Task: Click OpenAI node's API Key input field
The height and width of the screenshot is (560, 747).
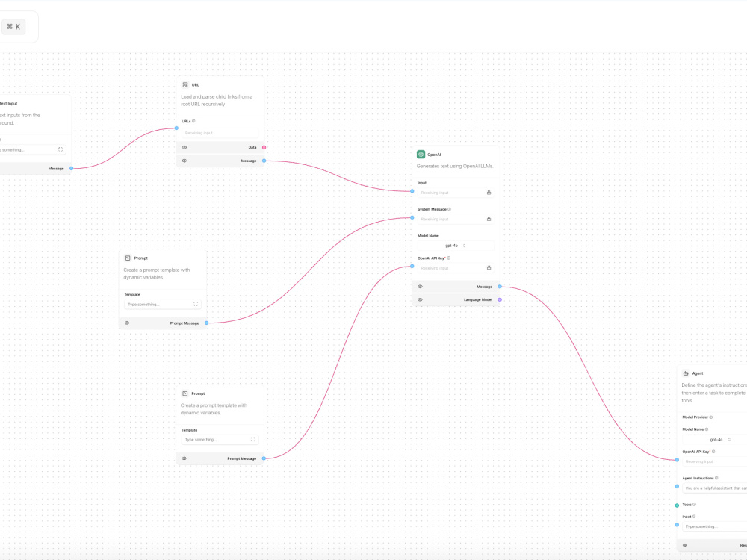Action: pyautogui.click(x=456, y=267)
